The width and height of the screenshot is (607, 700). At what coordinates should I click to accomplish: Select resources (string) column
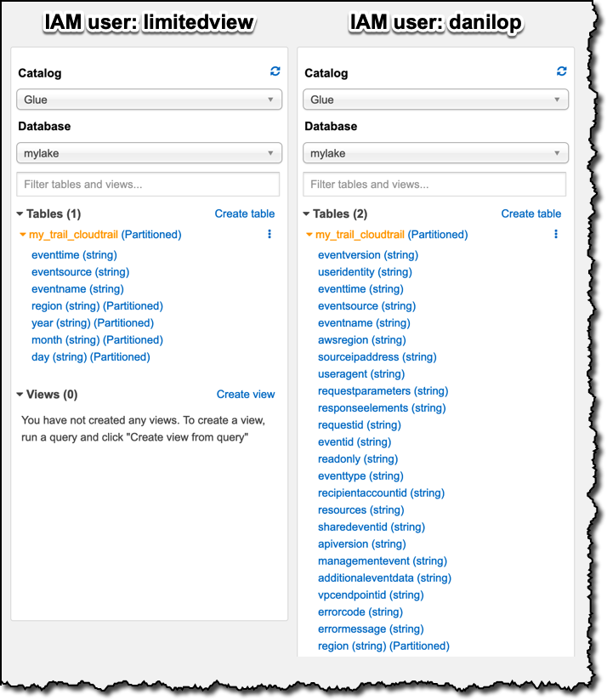(x=361, y=509)
